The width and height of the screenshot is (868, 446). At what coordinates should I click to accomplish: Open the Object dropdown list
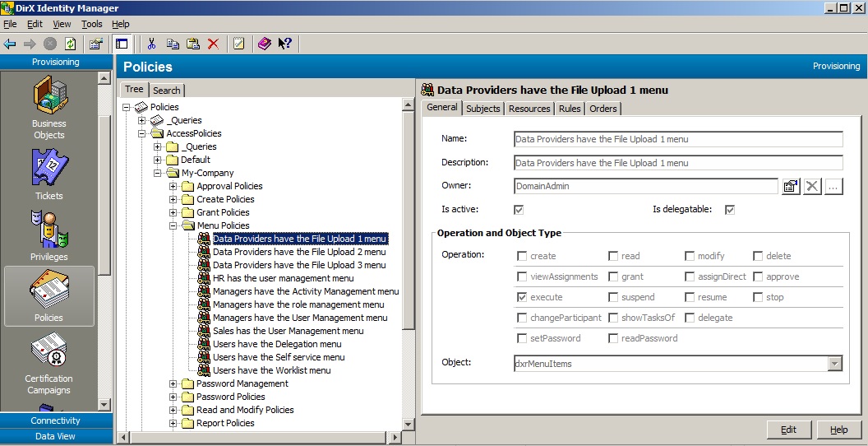[x=835, y=363]
